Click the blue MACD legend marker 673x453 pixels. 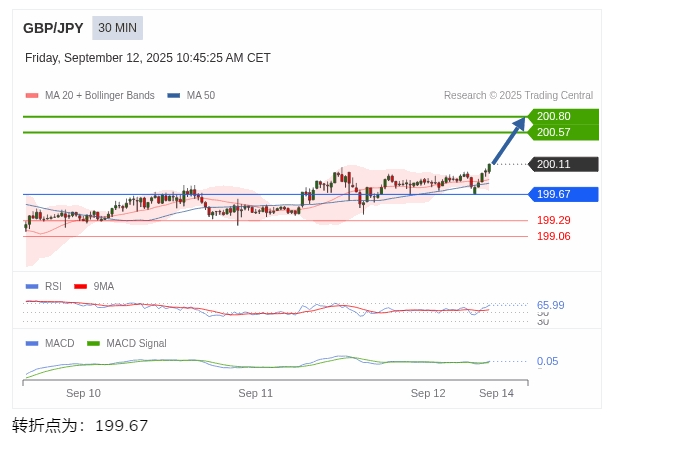(x=32, y=343)
